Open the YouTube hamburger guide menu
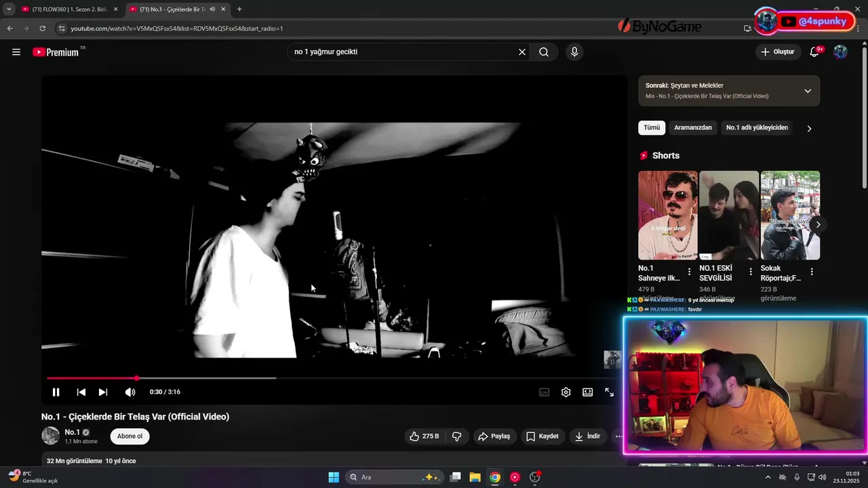Screen dimensions: 868x488 16,52
